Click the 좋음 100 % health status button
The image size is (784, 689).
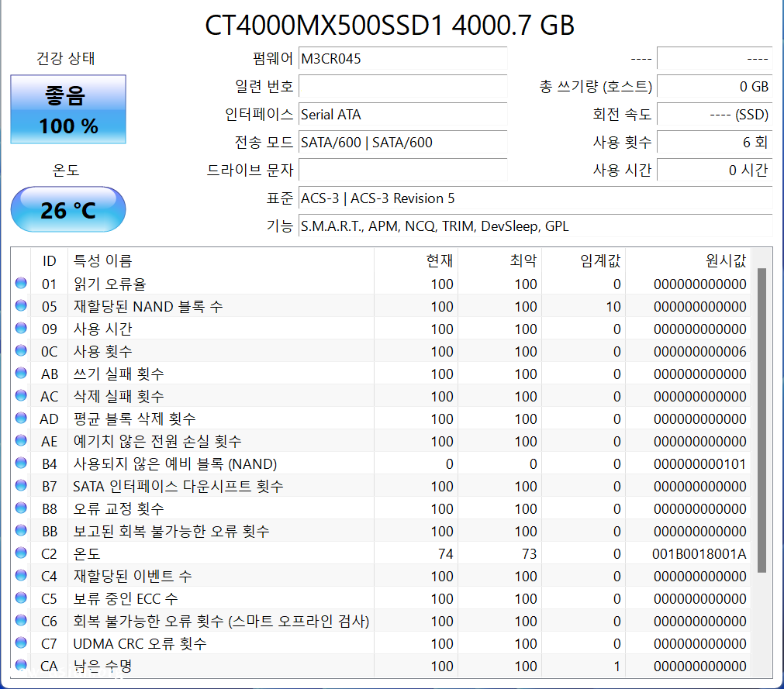coord(68,109)
